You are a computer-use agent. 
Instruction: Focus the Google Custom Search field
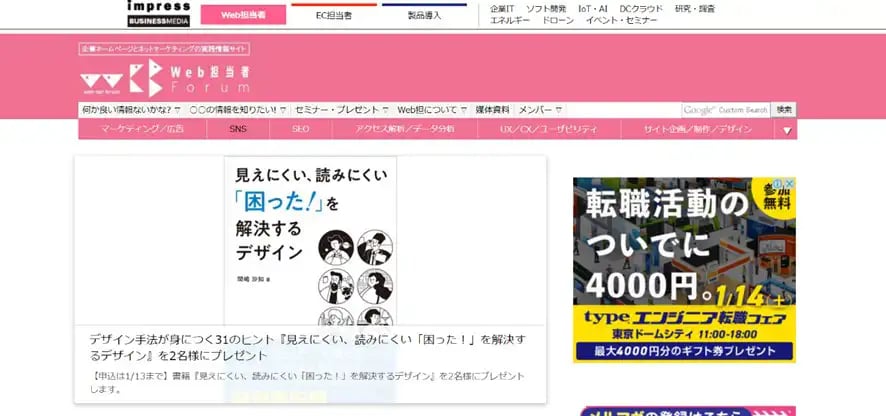point(726,110)
